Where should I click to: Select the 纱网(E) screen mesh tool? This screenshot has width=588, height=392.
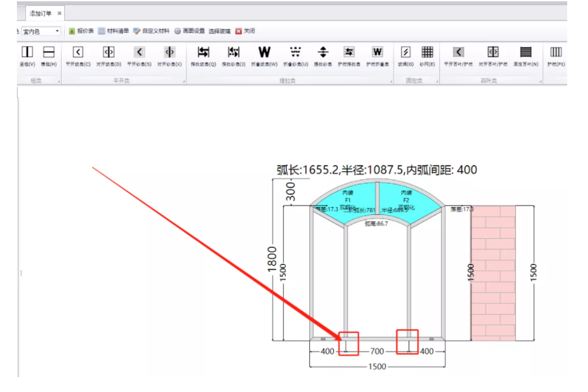pyautogui.click(x=427, y=55)
